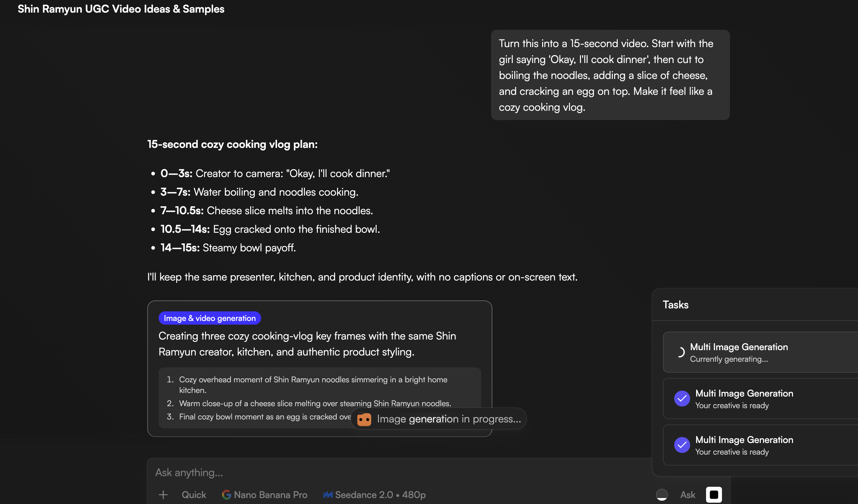Open the Quick mode selector
Image resolution: width=858 pixels, height=504 pixels.
(x=194, y=494)
